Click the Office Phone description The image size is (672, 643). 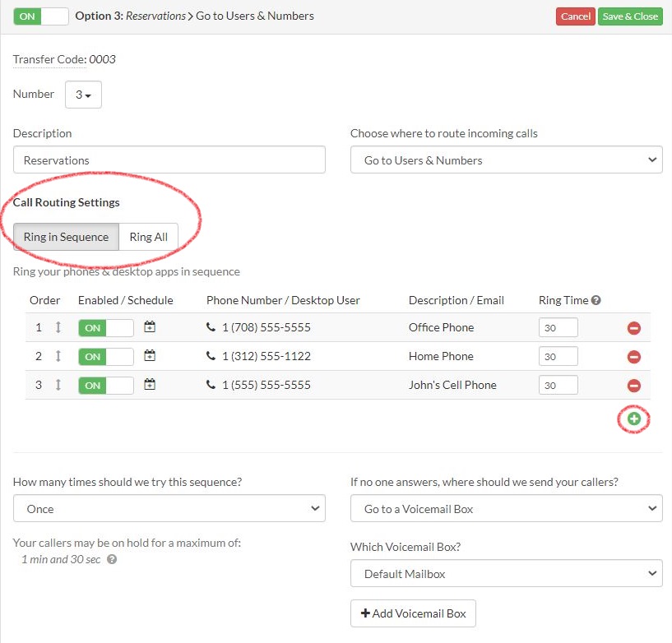[x=441, y=327]
